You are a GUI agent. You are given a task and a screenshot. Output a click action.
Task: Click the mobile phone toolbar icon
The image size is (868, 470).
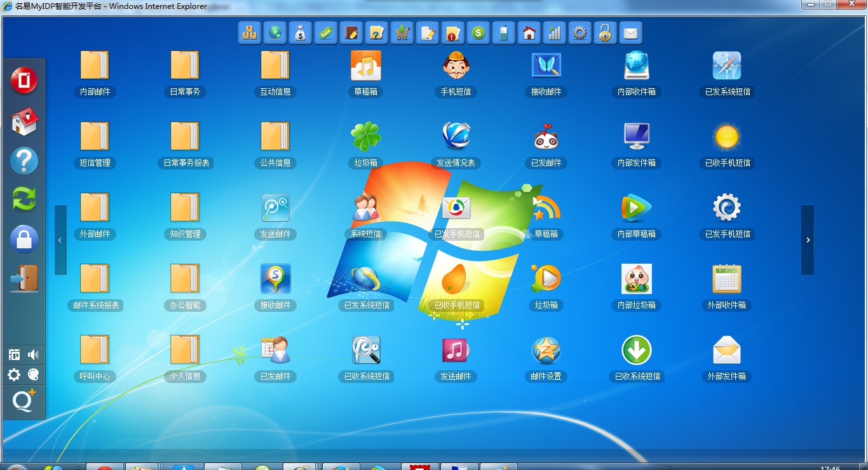click(504, 32)
